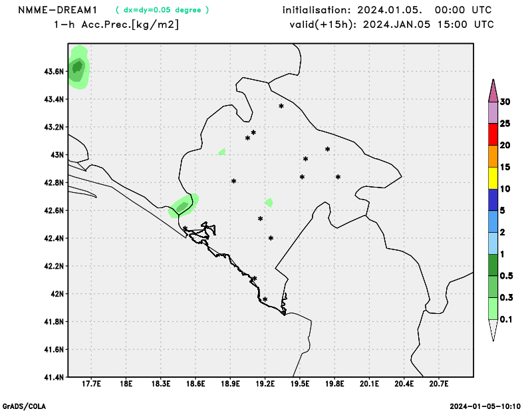Choose the light green 0.1–0.3 colorbar swatch
Screen dimensions: 532x411
point(493,309)
